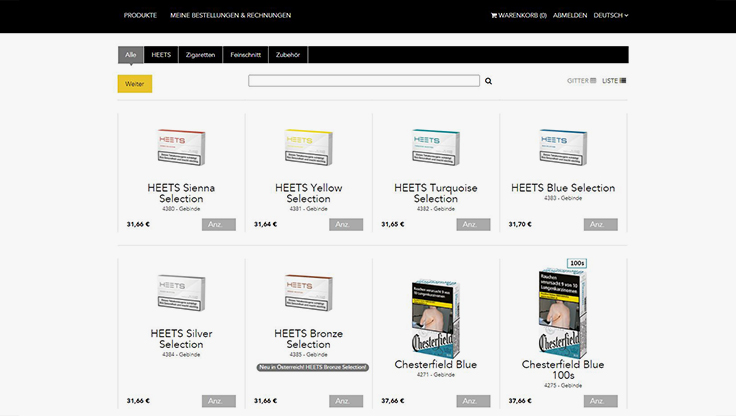The image size is (736, 416).
Task: Click the HEETS Sienna Selection title
Action: [x=181, y=193]
